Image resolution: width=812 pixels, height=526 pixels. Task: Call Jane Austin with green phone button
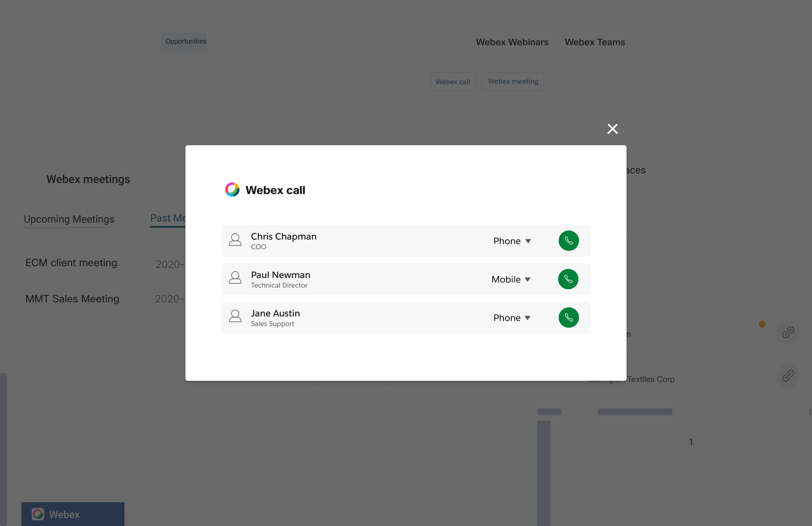pos(568,318)
